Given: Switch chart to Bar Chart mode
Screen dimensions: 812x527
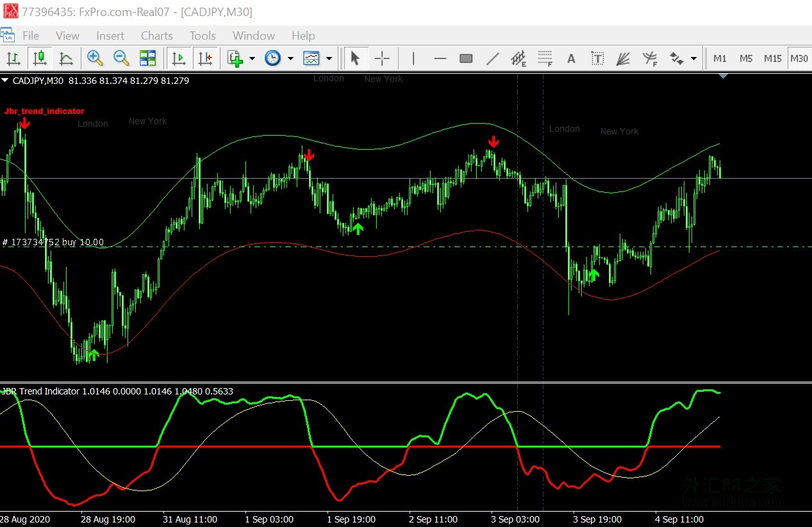Looking at the screenshot, I should point(13,58).
